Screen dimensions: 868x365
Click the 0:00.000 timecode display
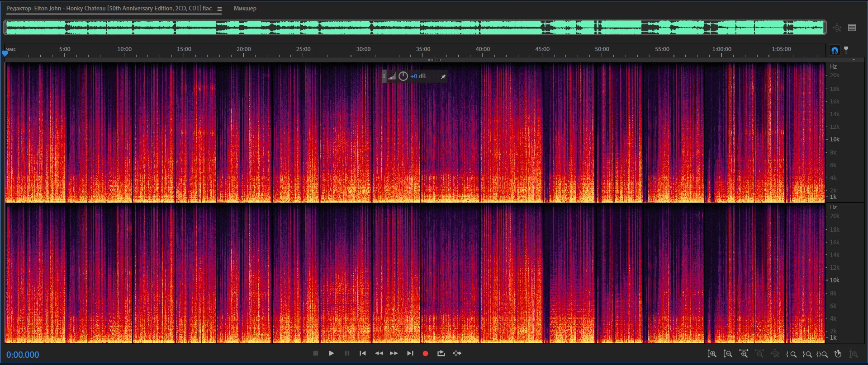click(23, 355)
